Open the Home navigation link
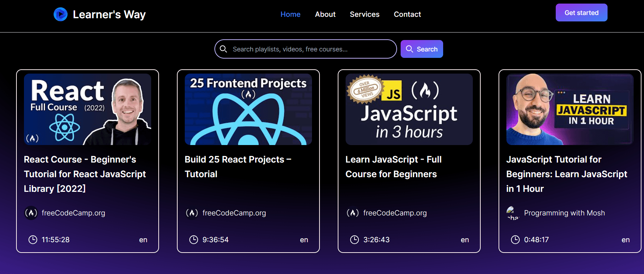Image resolution: width=644 pixels, height=274 pixels. click(290, 14)
